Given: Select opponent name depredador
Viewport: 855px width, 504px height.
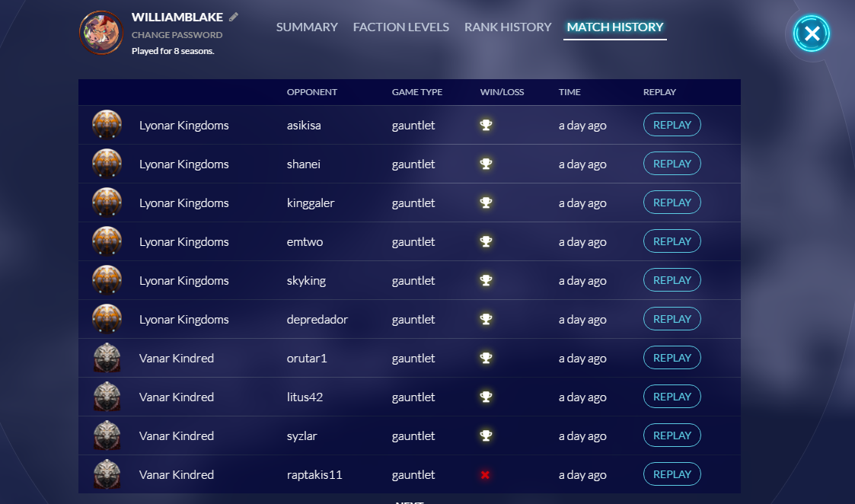Looking at the screenshot, I should click(317, 319).
